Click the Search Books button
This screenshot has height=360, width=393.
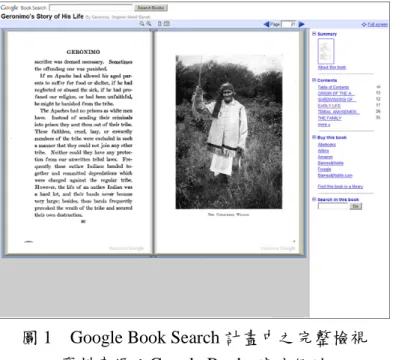point(151,8)
